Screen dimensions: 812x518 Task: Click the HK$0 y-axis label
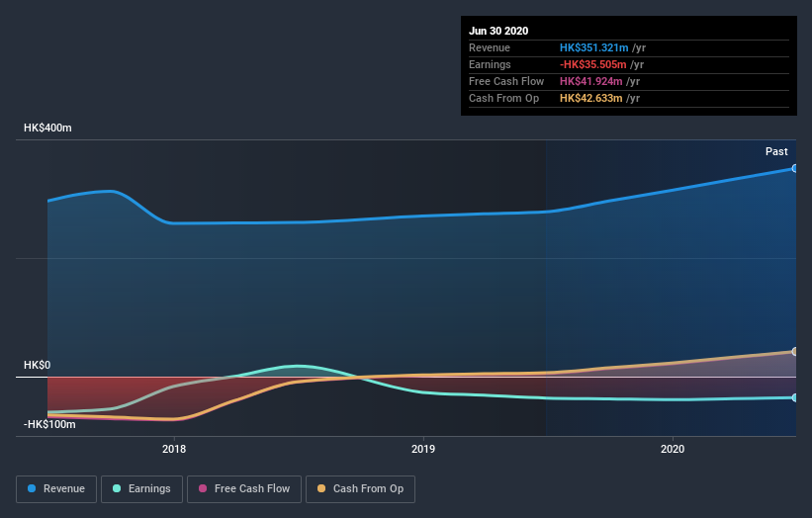point(38,366)
